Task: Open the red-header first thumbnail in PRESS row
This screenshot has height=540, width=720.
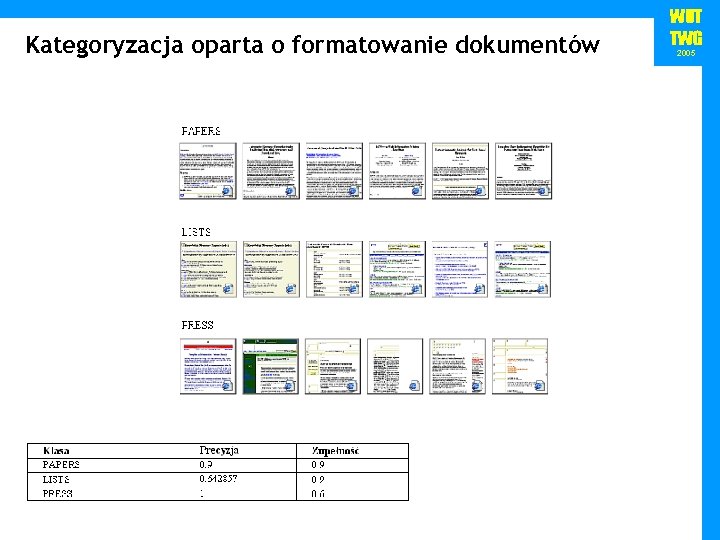Action: [208, 366]
